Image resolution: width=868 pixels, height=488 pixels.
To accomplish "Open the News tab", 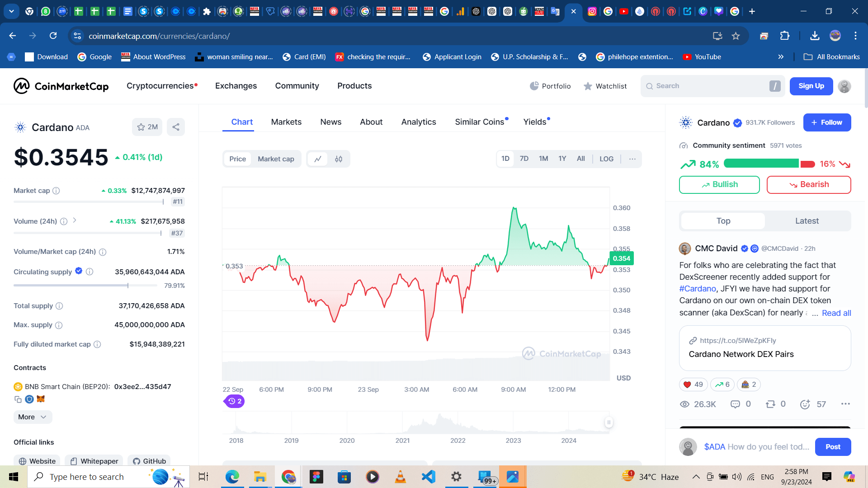I will (x=331, y=122).
